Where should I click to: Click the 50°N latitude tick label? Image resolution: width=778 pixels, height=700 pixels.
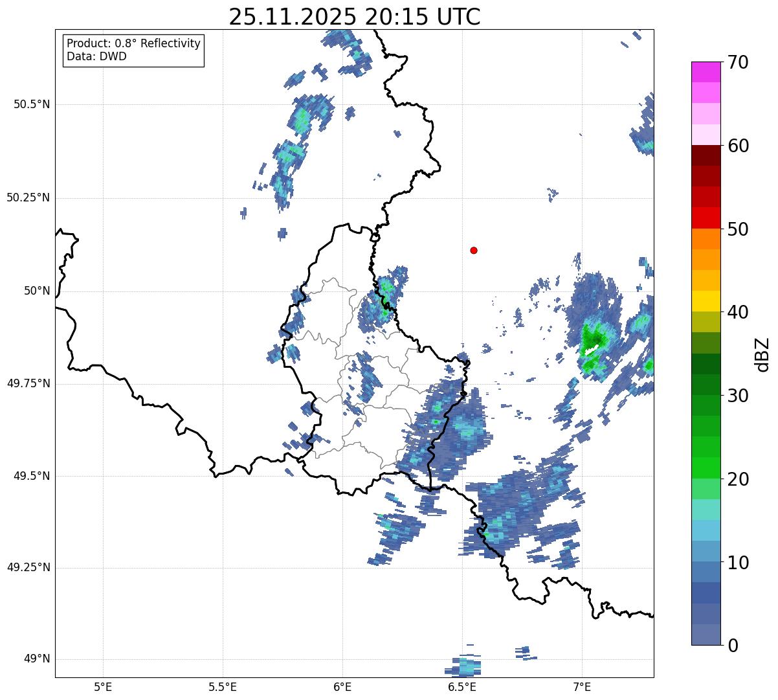pyautogui.click(x=37, y=291)
